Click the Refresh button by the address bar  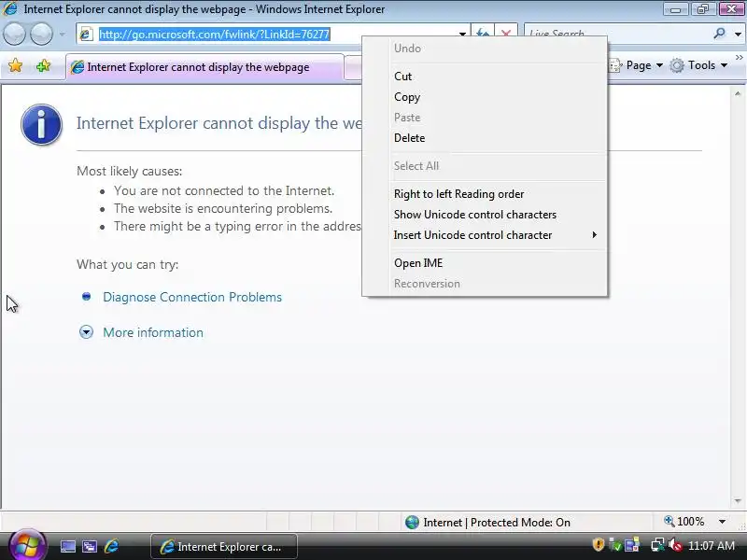point(482,34)
